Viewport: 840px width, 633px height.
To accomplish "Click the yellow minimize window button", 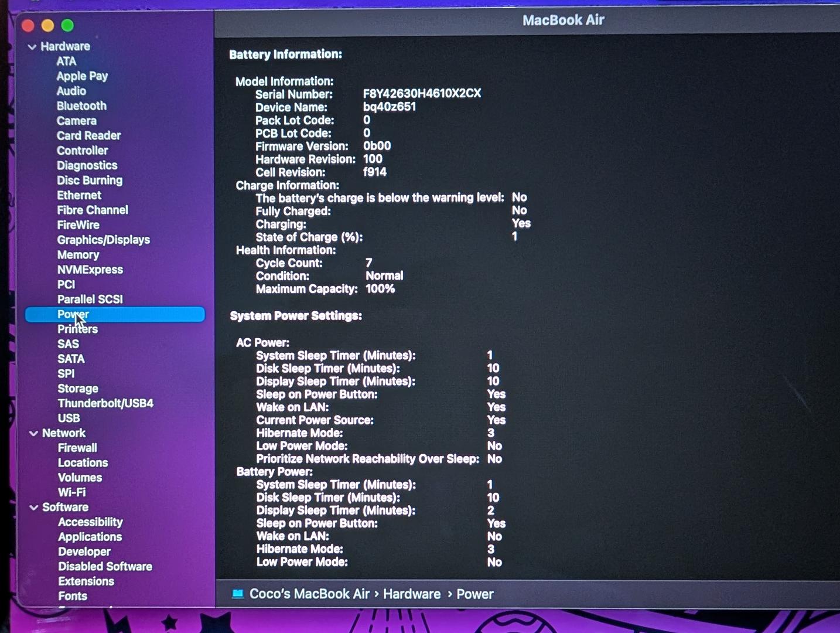I will point(47,25).
